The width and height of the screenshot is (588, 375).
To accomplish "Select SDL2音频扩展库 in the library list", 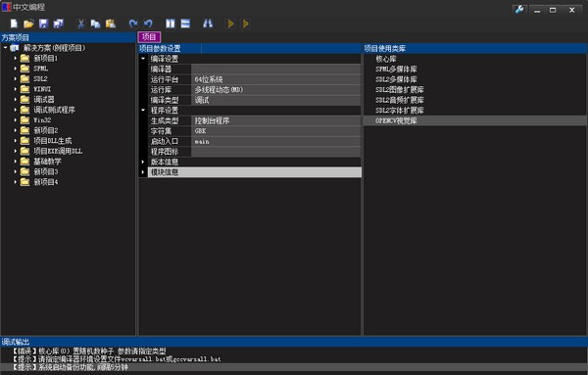I will click(x=400, y=100).
